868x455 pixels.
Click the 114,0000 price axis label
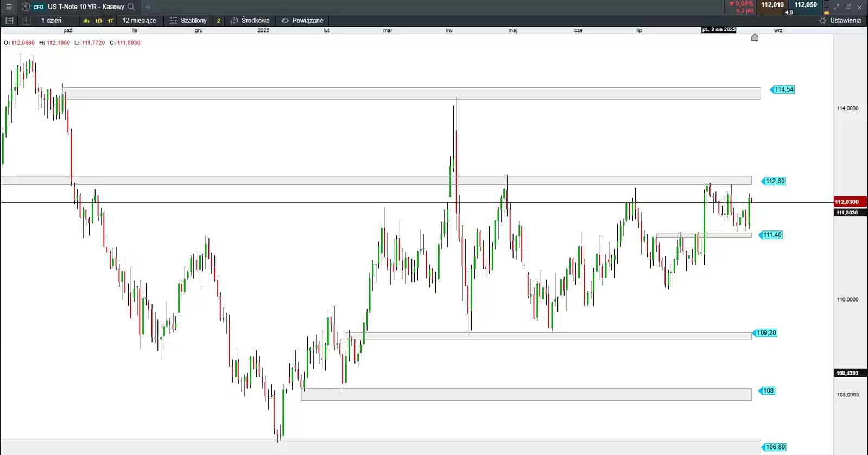coord(847,108)
